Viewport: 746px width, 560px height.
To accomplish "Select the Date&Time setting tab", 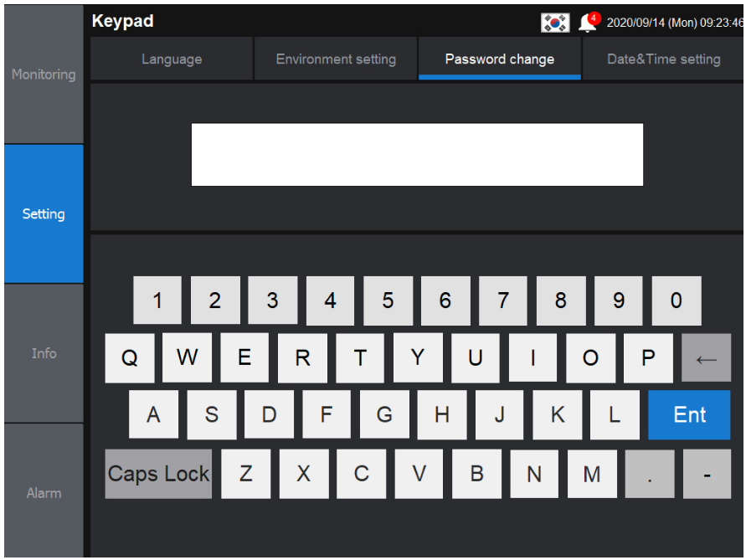I will [662, 59].
